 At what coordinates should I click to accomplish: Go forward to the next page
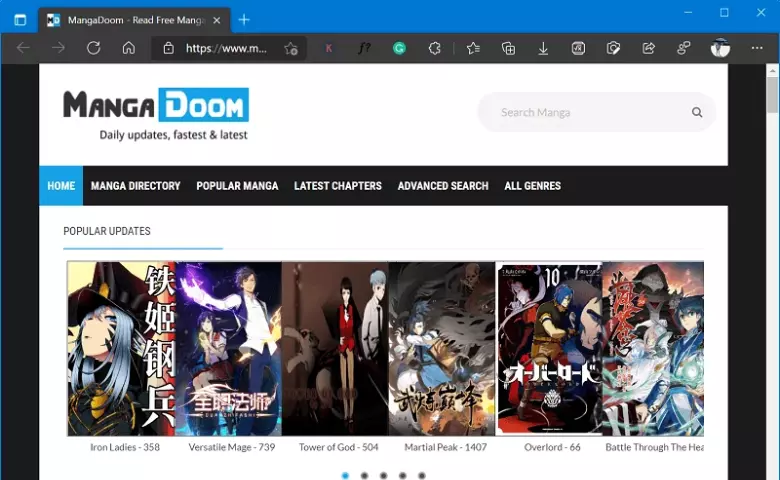pyautogui.click(x=58, y=48)
